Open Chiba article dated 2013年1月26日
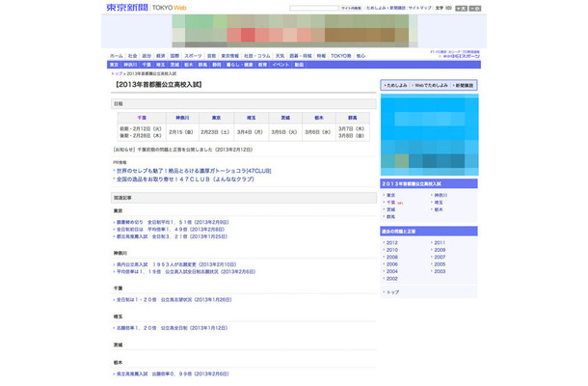The width and height of the screenshot is (588, 386). pos(174,300)
